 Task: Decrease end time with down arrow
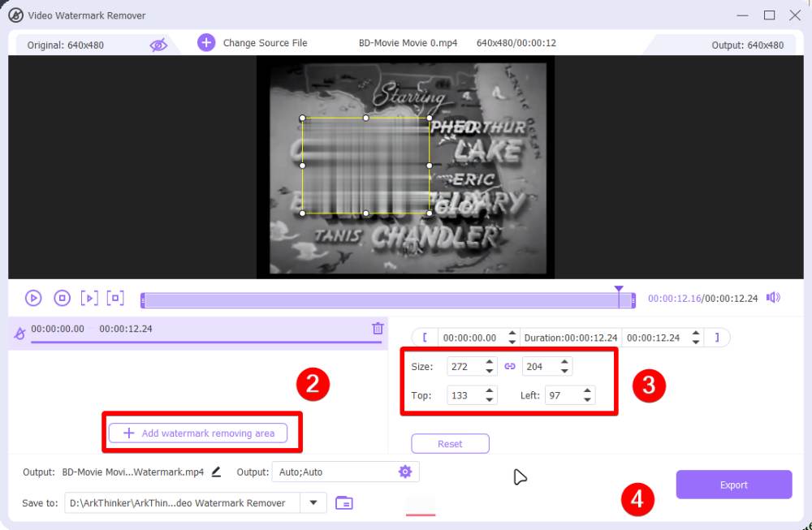696,343
